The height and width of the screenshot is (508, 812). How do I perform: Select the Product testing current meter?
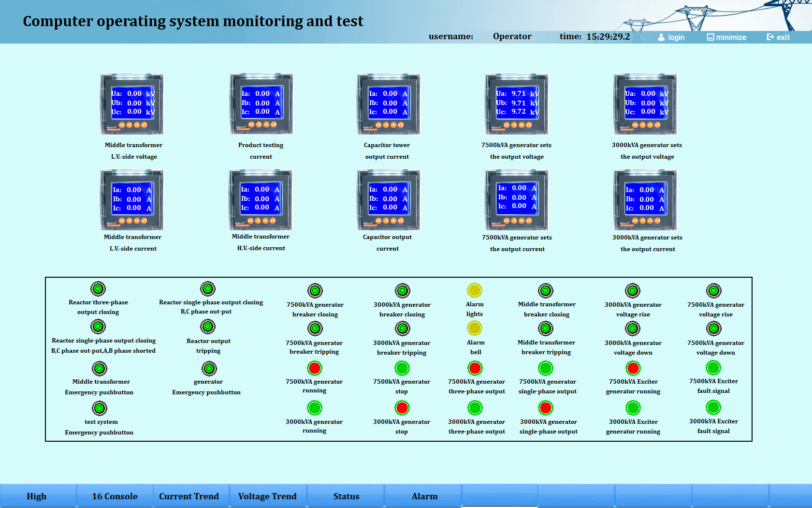click(x=261, y=104)
